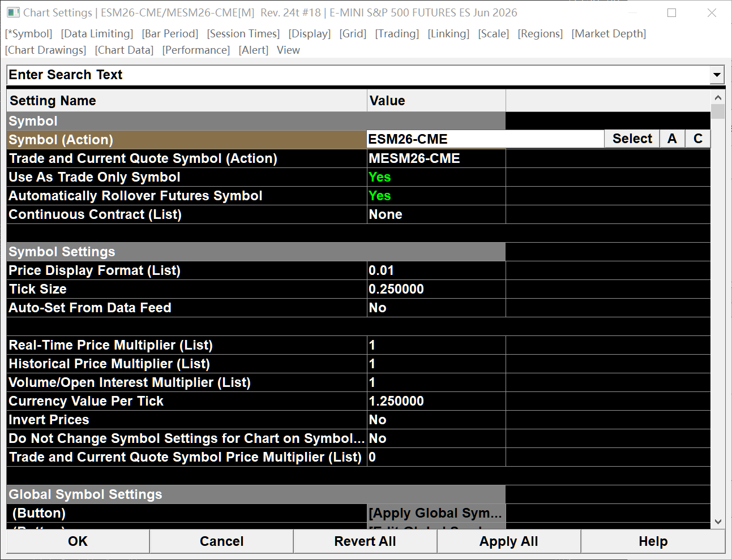The height and width of the screenshot is (560, 732).
Task: Click the scrollbar up arrow
Action: click(718, 97)
